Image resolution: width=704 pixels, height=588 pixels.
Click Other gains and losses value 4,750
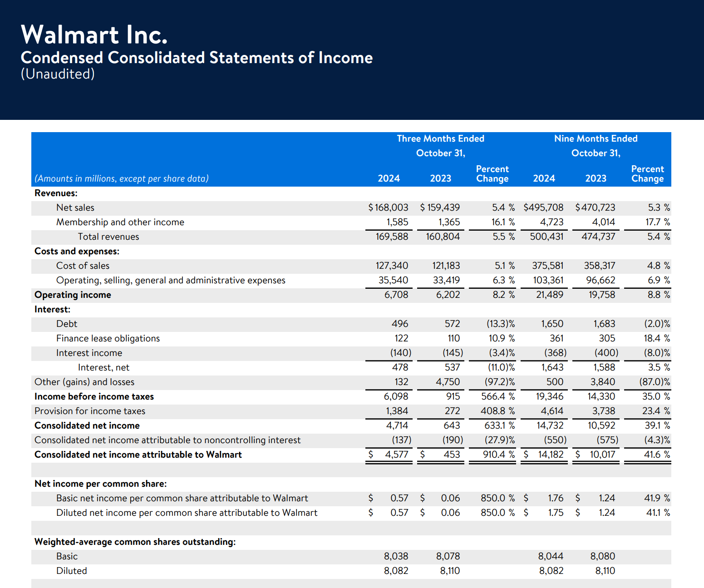448,382
